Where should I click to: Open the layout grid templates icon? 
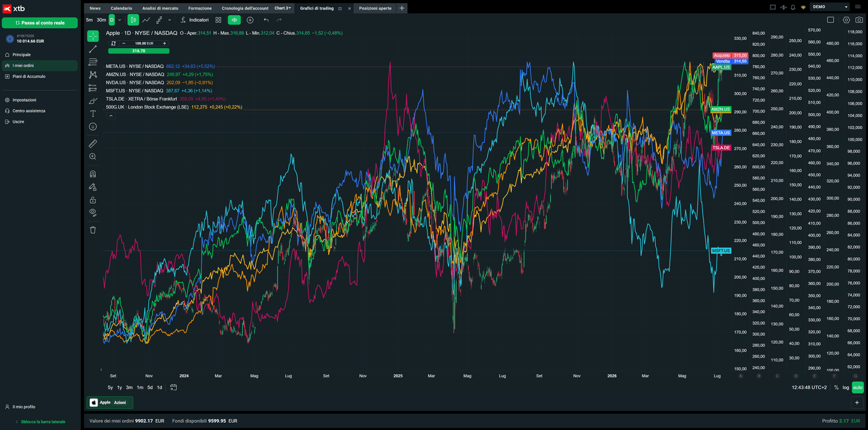218,20
